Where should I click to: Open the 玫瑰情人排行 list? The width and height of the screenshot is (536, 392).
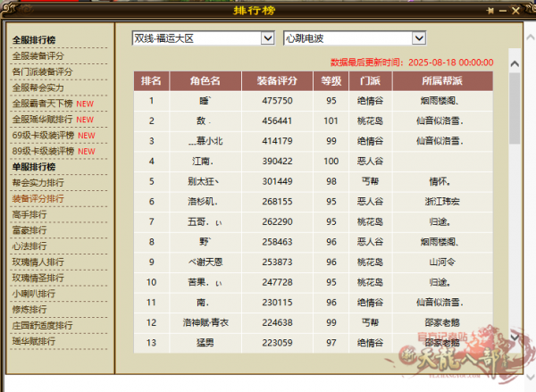[x=38, y=263]
